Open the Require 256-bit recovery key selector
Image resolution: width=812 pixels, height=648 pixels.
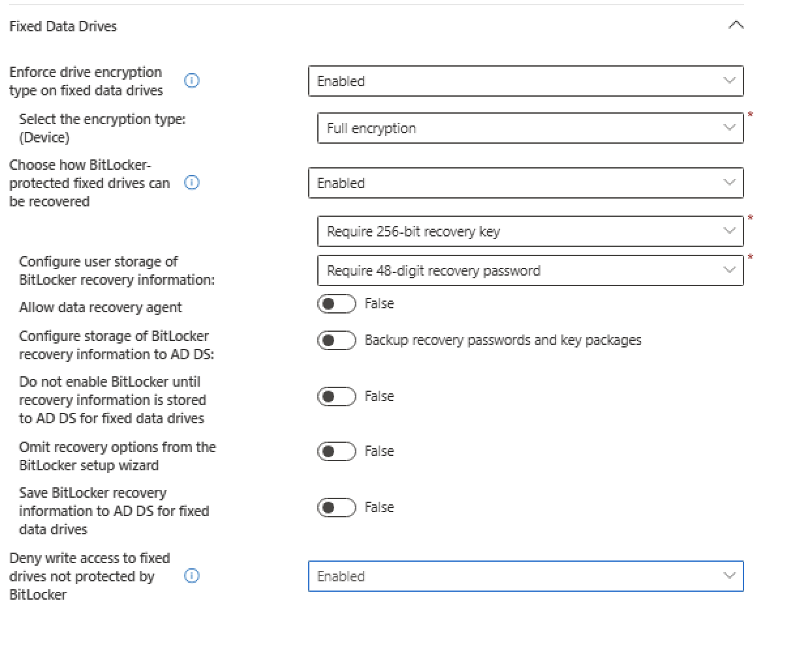[x=530, y=231]
